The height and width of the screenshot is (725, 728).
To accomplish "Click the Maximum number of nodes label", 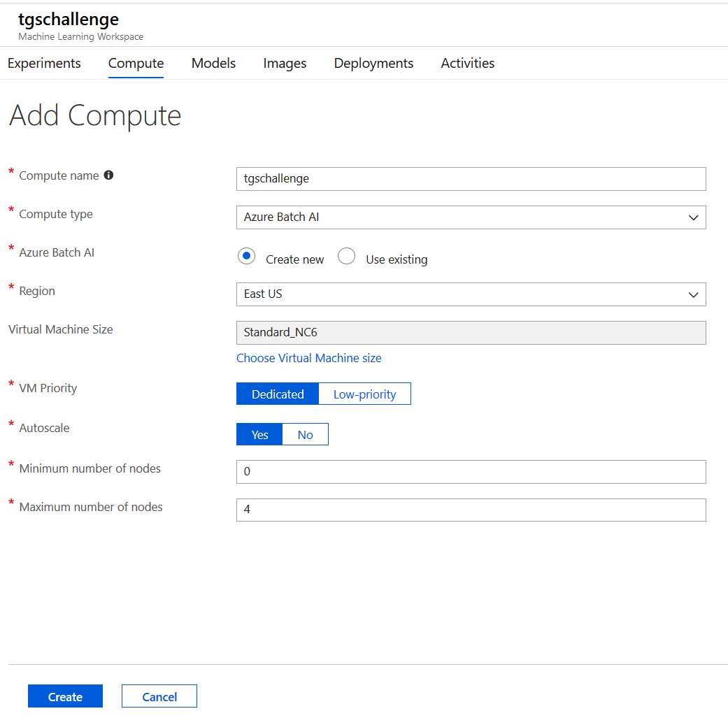I will pos(91,507).
